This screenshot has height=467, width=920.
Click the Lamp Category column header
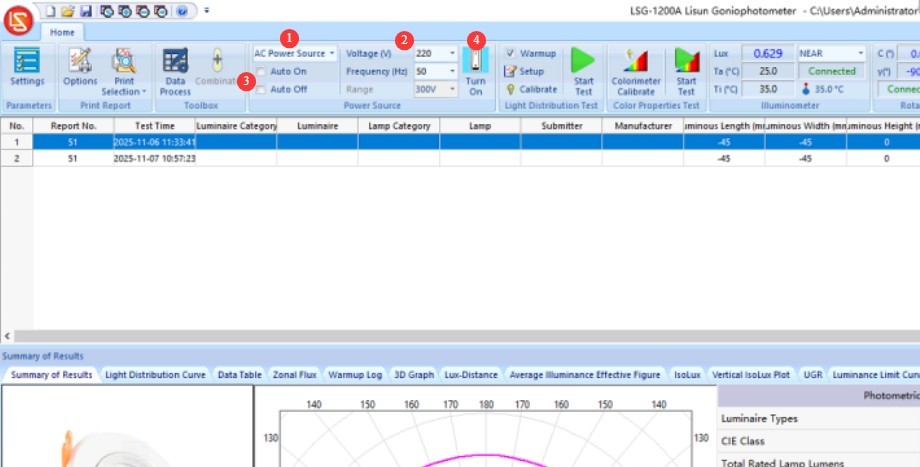[399, 126]
